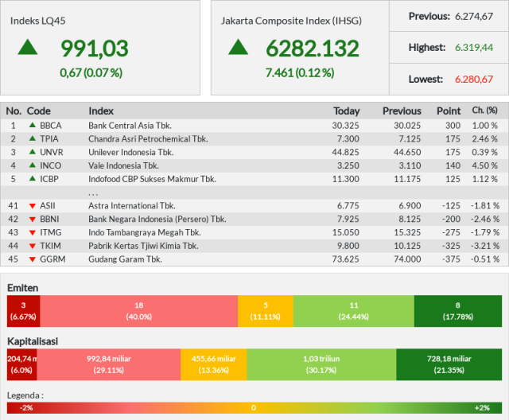
Task: Click the red down arrow next to ITMG
Action: [x=33, y=233]
